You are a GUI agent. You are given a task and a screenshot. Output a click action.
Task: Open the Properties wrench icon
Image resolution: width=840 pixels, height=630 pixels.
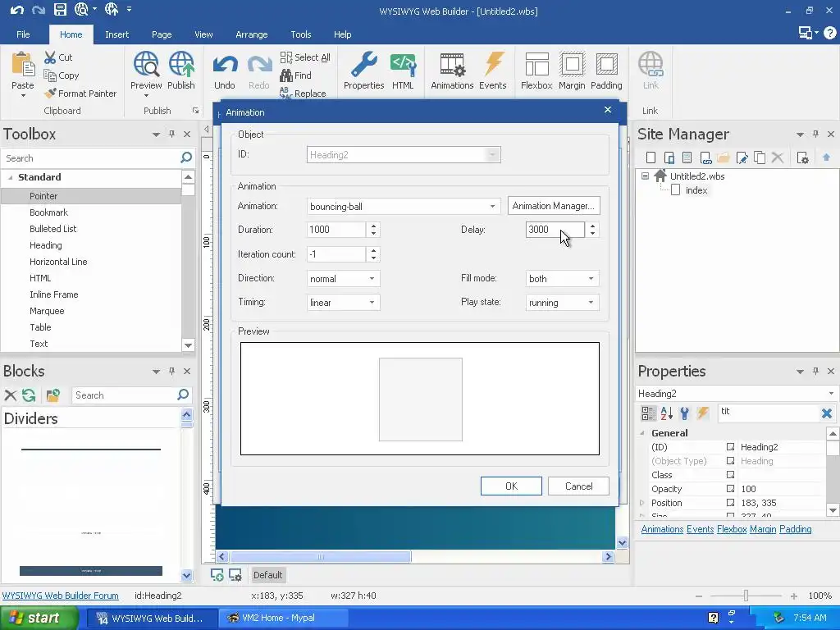click(x=363, y=64)
